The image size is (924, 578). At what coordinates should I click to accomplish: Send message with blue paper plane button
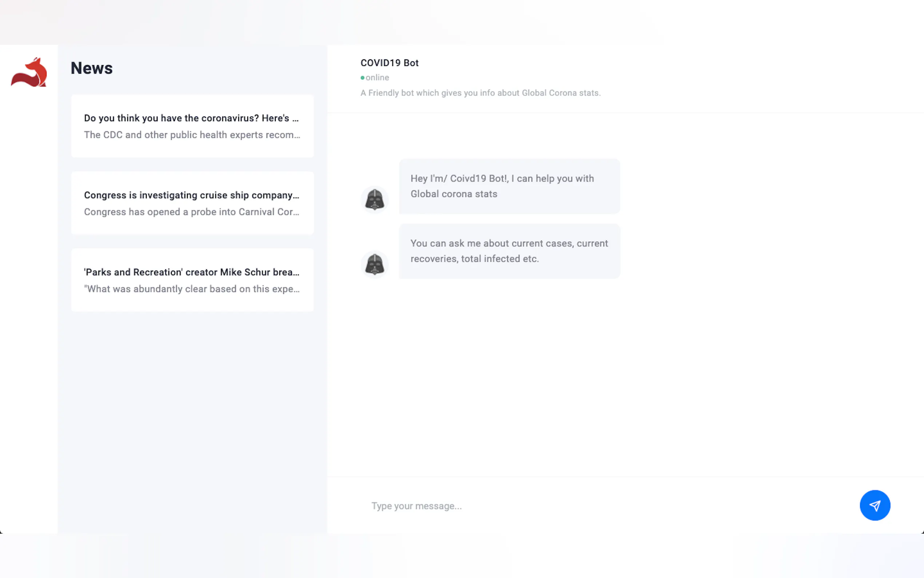(875, 505)
